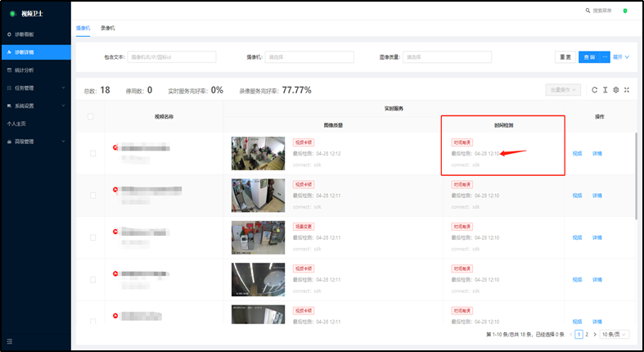Click red camera status icon in third row

[115, 231]
